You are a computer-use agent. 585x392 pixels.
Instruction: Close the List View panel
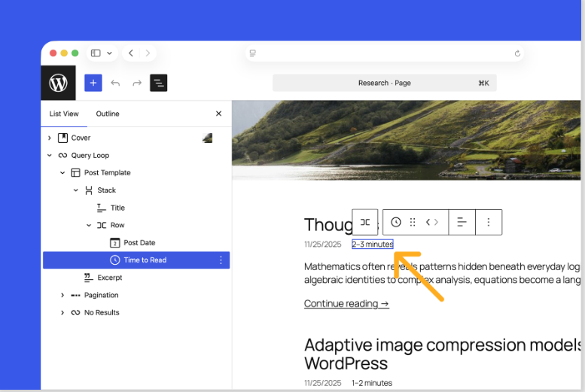(x=218, y=114)
